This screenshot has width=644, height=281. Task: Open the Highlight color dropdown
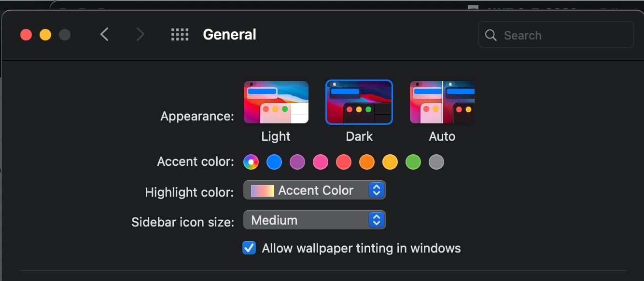coord(314,190)
